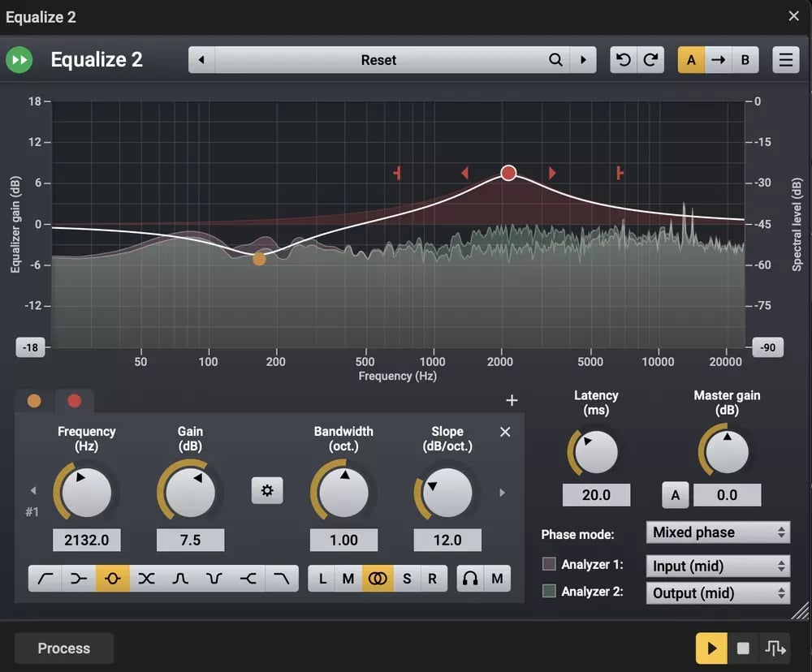Select the red band node on curve

point(508,173)
